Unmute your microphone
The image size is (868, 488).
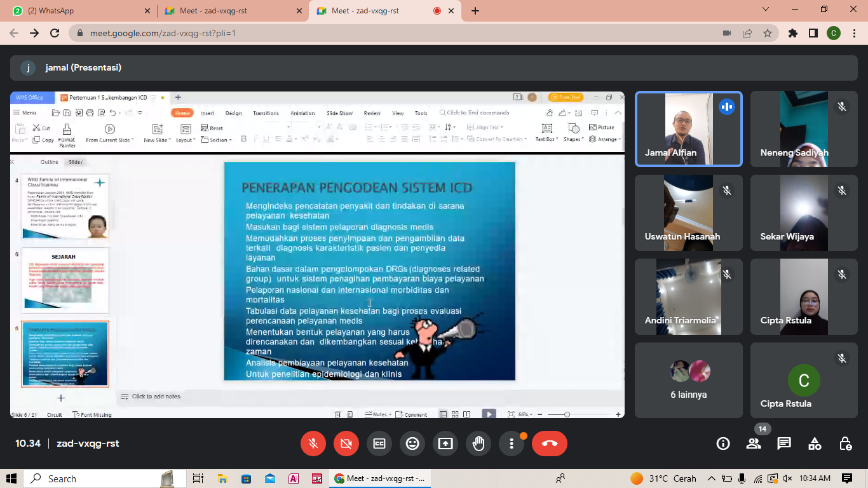coord(313,444)
